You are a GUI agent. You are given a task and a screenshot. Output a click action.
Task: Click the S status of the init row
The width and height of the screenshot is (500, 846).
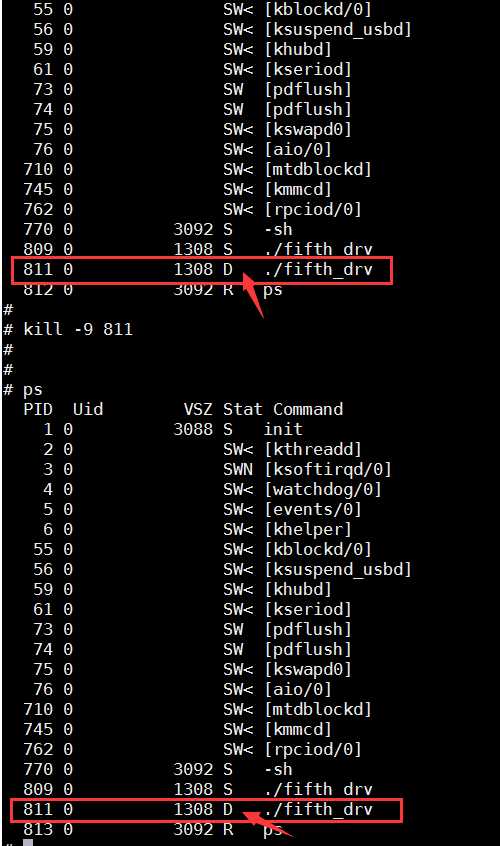[x=228, y=429]
